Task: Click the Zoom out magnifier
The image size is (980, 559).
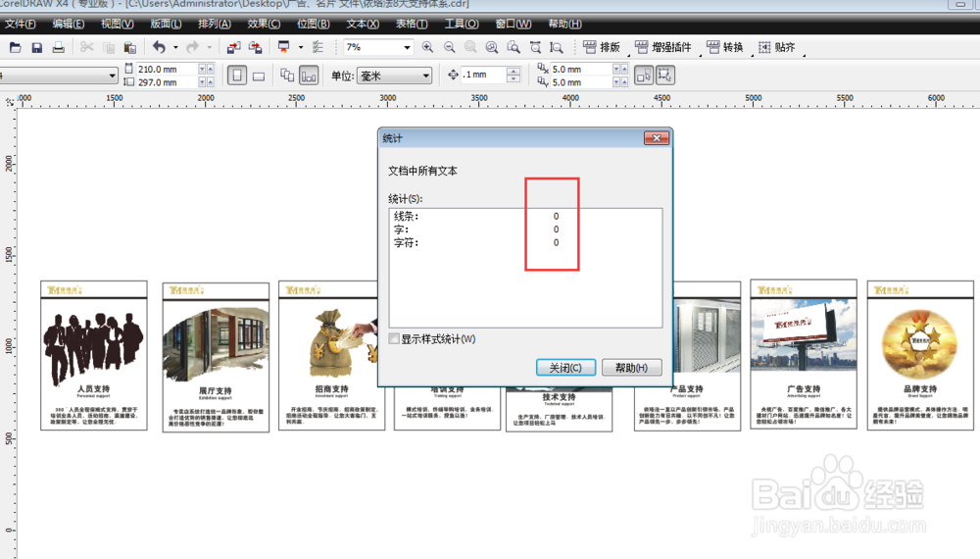Action: 450,47
